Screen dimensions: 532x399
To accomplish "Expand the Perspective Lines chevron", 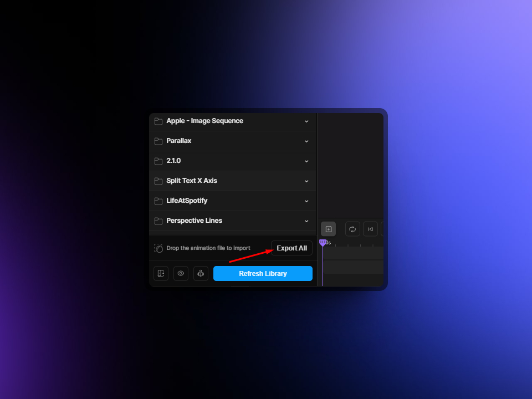I will (306, 221).
